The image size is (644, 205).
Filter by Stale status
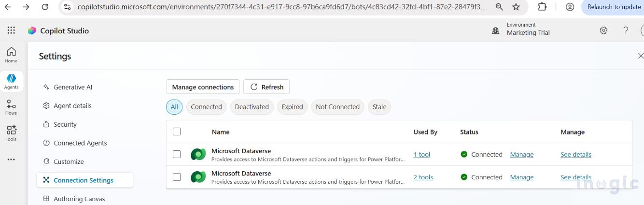[x=379, y=107]
